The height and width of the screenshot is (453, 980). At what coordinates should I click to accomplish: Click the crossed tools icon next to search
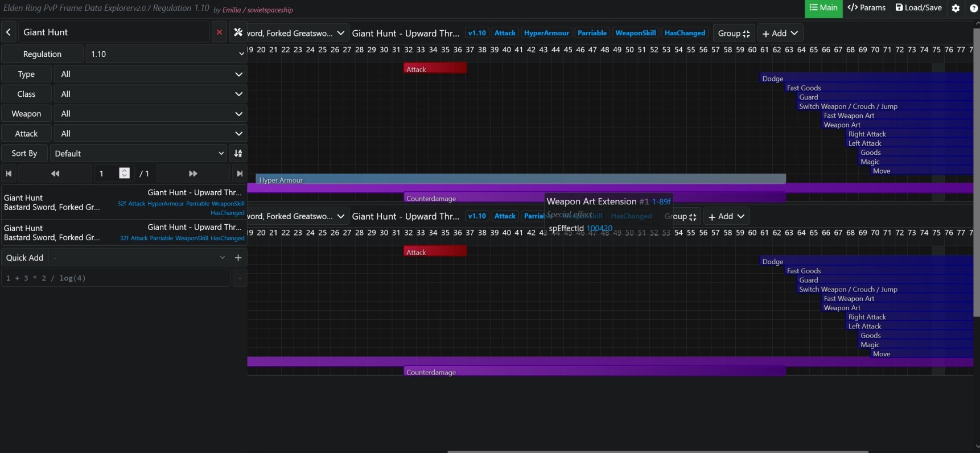pos(238,32)
